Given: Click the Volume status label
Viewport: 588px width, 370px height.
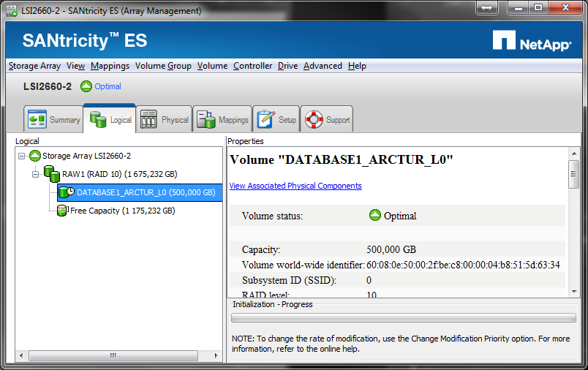Looking at the screenshot, I should tap(272, 216).
